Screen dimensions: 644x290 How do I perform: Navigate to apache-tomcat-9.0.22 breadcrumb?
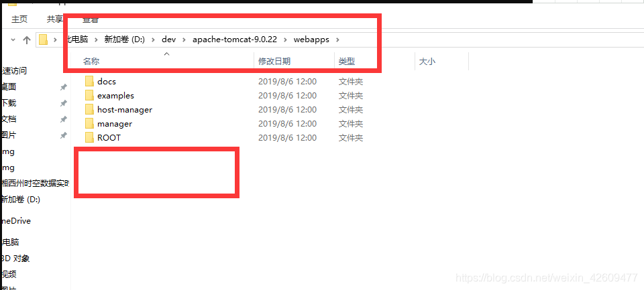point(235,40)
